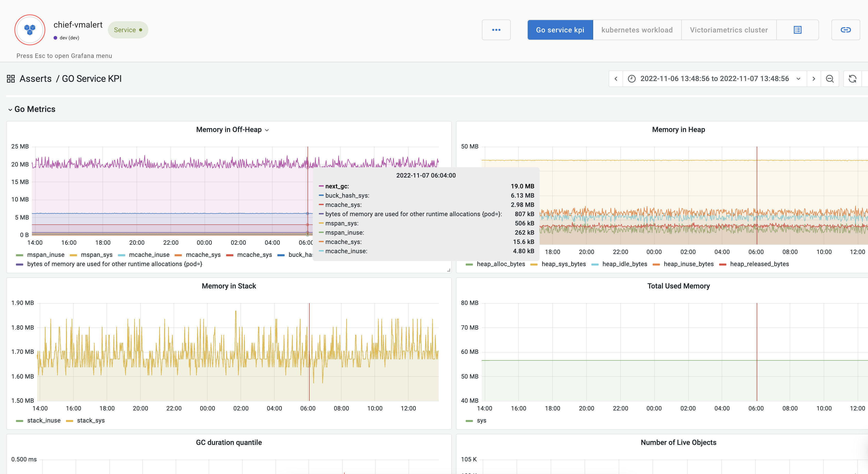The image size is (868, 474).
Task: Click the panel list icon near top right
Action: (x=798, y=30)
